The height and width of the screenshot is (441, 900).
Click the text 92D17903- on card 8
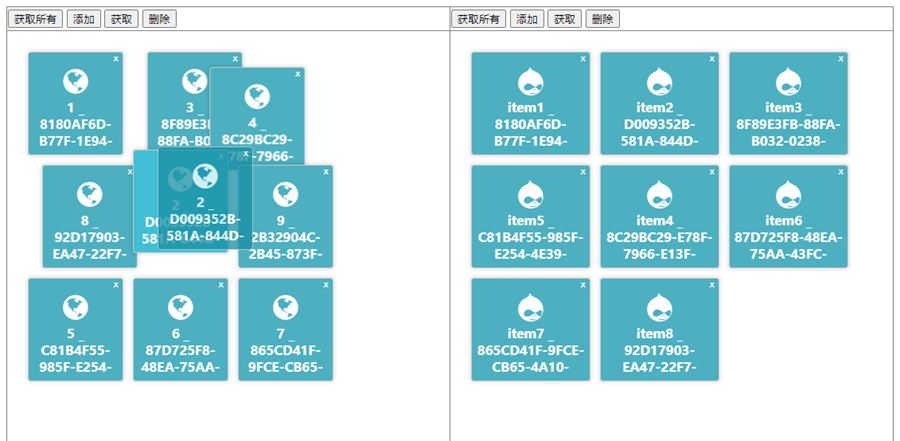coord(90,238)
